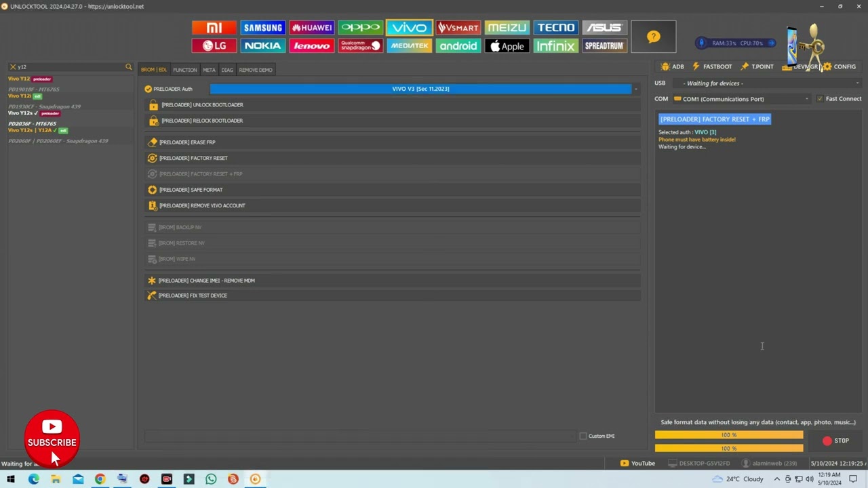The height and width of the screenshot is (488, 868).
Task: Select the Apple brand logo
Action: point(507,46)
